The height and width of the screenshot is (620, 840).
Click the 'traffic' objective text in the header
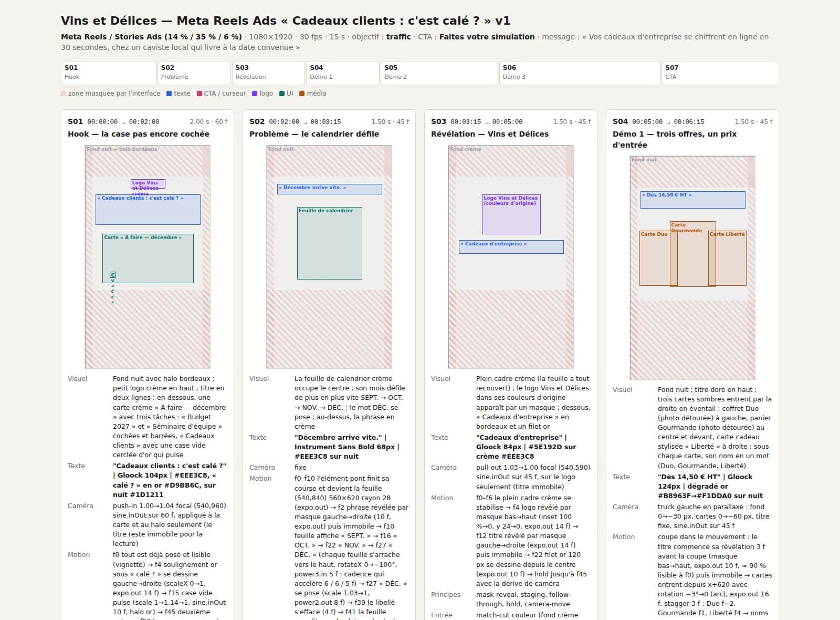398,37
